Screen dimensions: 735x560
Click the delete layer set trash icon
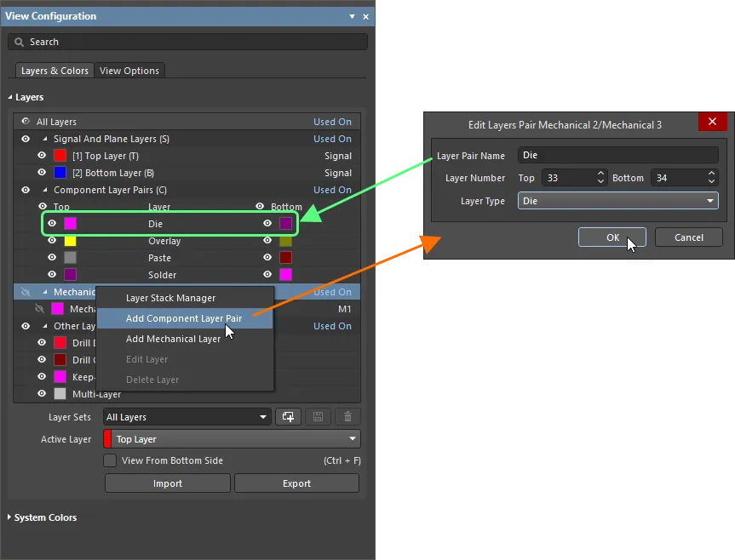[x=347, y=417]
